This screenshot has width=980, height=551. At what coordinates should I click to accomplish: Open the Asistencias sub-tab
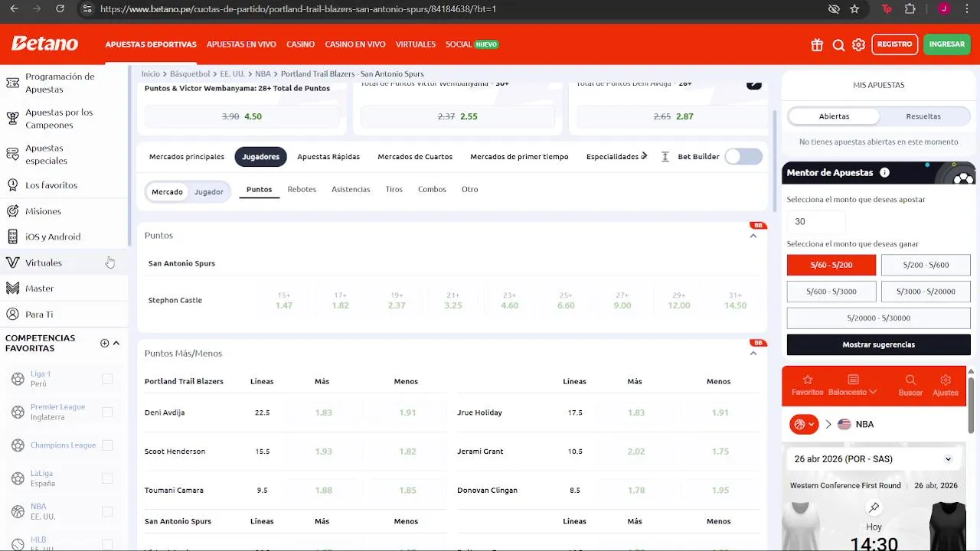point(351,189)
